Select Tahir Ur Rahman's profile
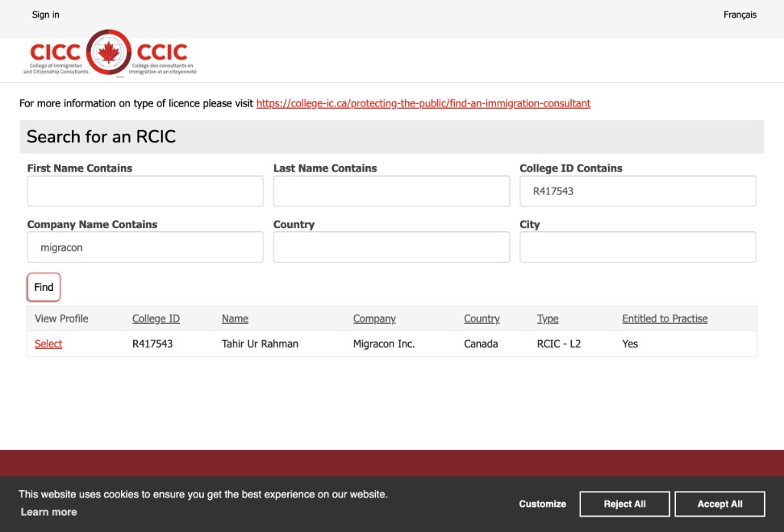This screenshot has height=532, width=784. pos(48,344)
